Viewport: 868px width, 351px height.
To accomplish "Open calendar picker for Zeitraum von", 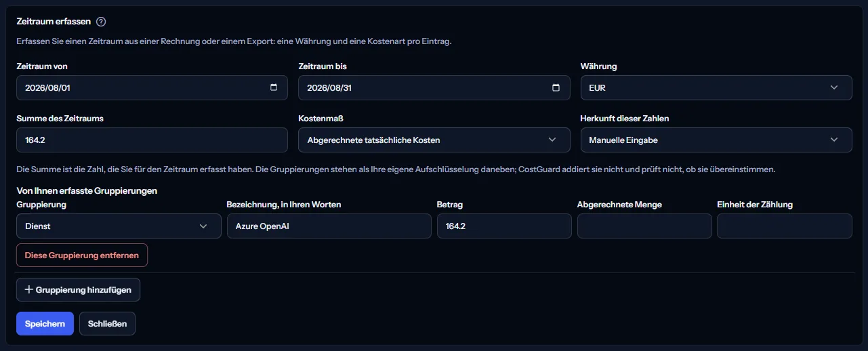I will tap(274, 87).
